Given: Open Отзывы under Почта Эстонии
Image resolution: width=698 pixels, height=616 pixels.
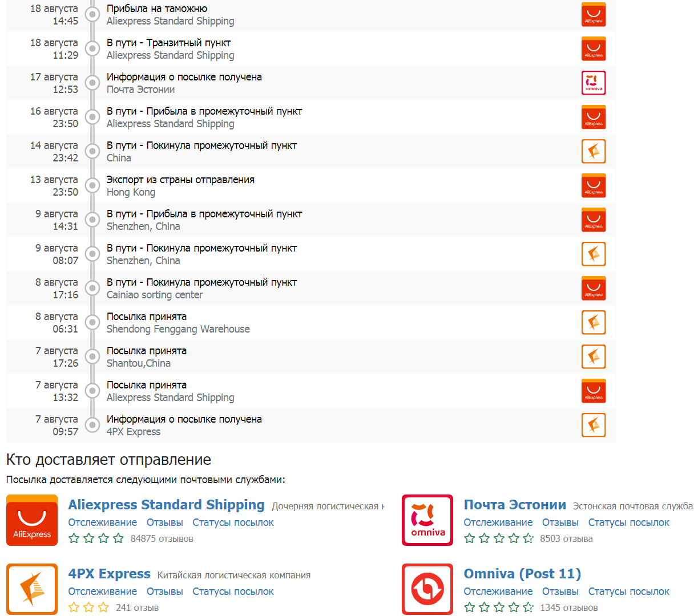Looking at the screenshot, I should [x=560, y=522].
